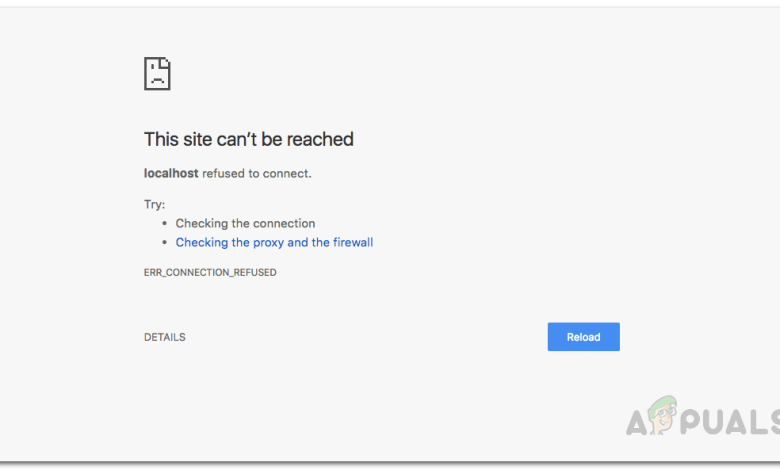This screenshot has height=470, width=780.
Task: Click the bullet before "Checking the connection"
Action: [164, 224]
